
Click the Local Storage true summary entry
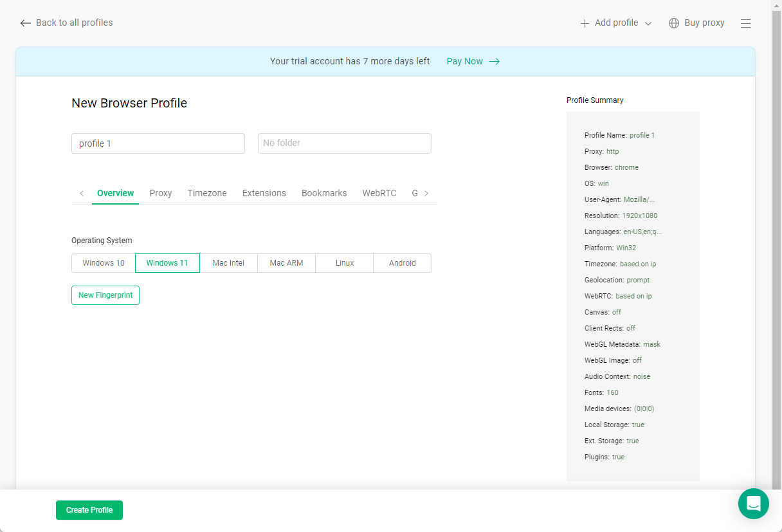614,425
